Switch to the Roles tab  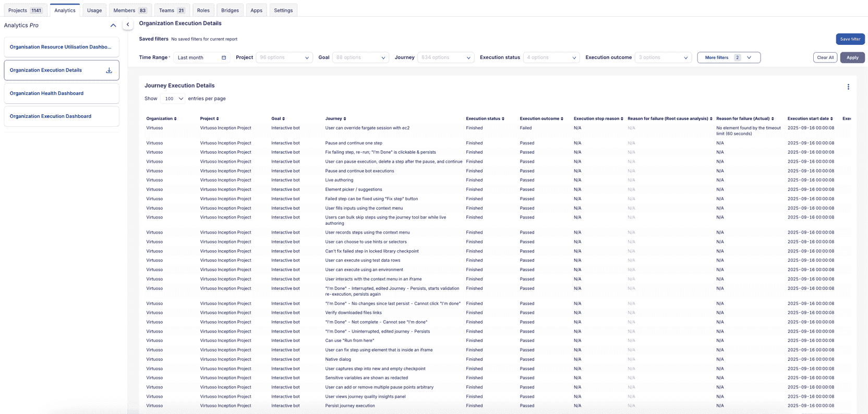pos(203,10)
